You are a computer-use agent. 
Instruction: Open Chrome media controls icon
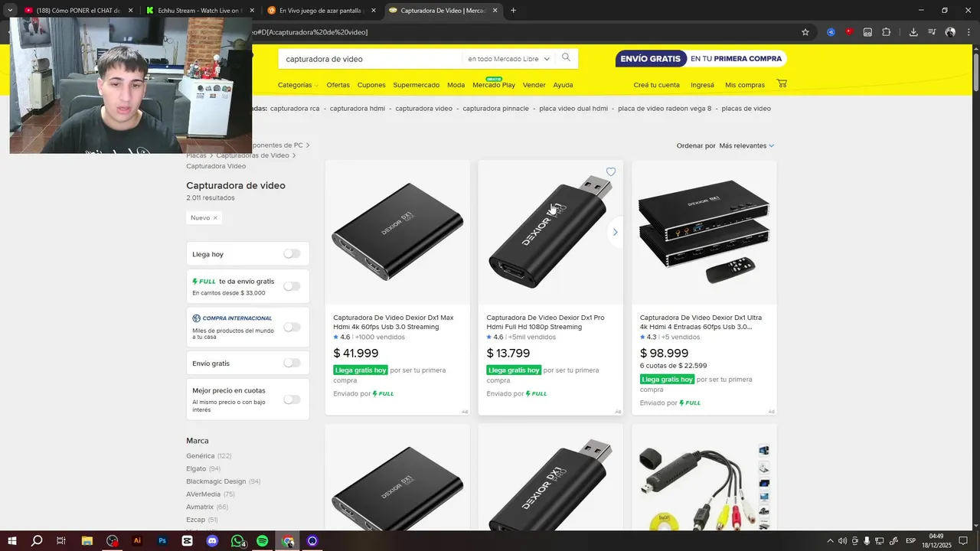[x=932, y=32]
